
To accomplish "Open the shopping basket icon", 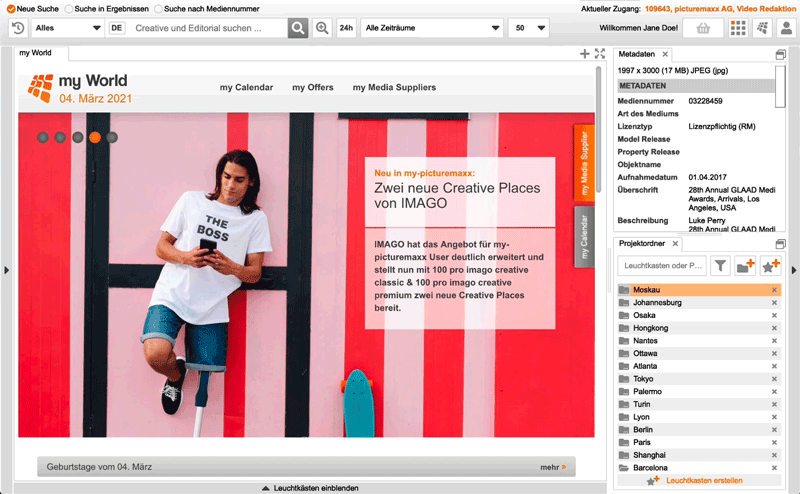I will (703, 28).
